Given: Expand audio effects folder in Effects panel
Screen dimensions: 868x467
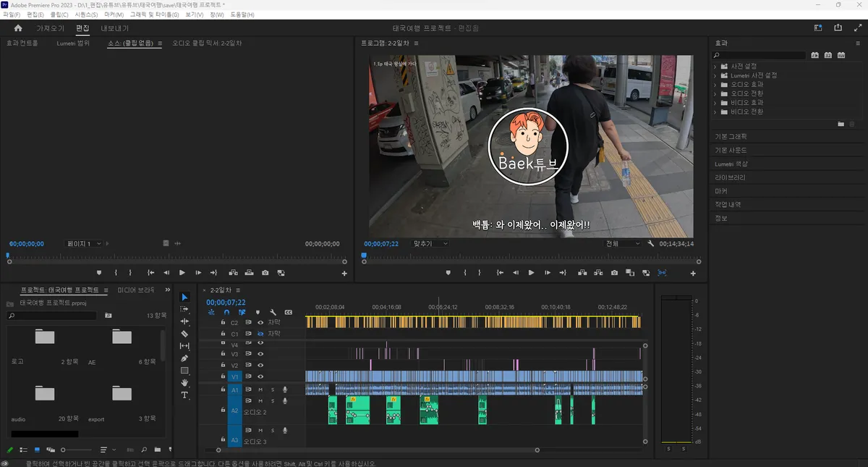Looking at the screenshot, I should (715, 85).
